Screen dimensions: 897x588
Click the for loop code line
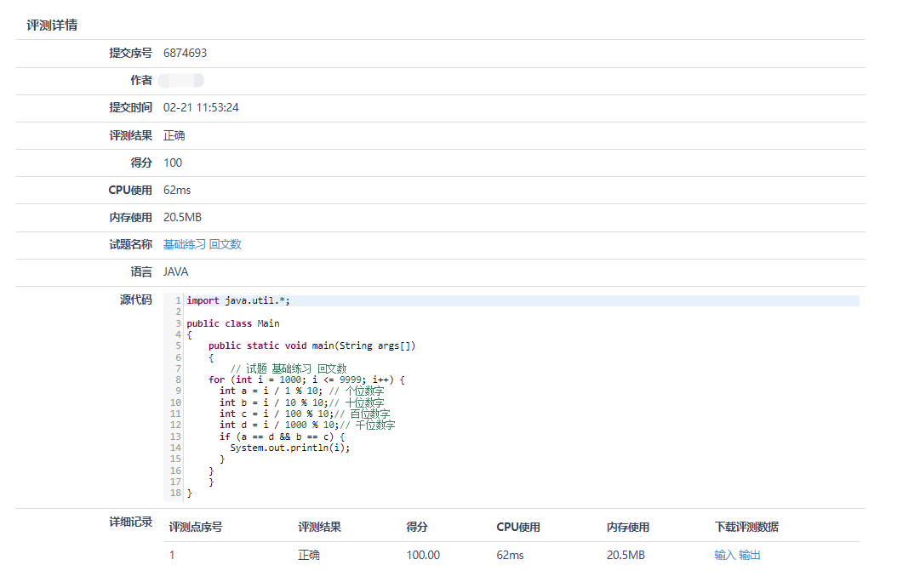point(306,380)
